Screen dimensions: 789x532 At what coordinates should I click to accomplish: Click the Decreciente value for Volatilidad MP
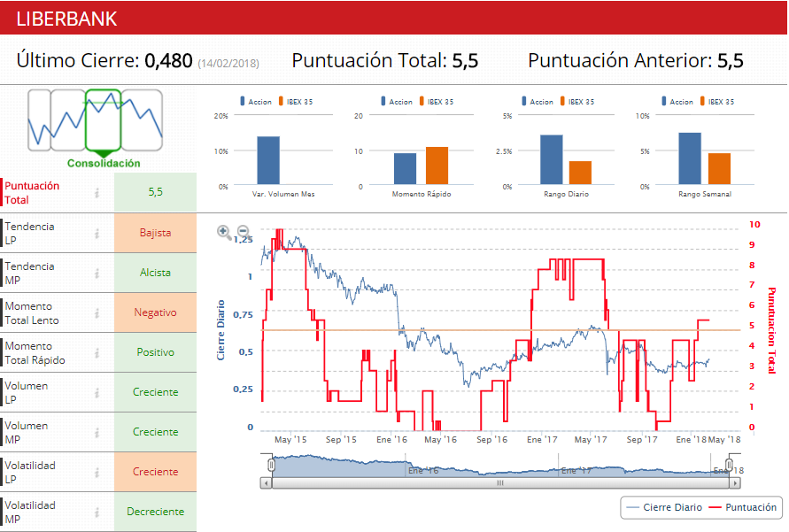click(x=156, y=512)
